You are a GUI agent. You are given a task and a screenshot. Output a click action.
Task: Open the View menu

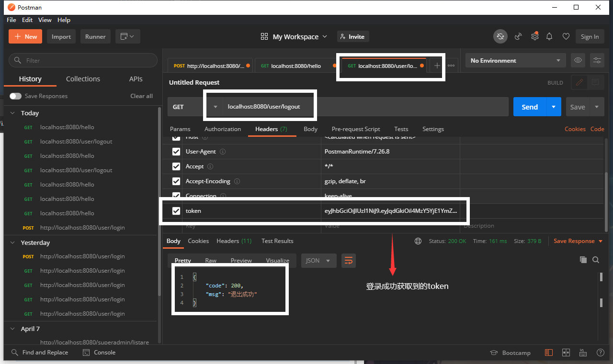click(x=45, y=20)
